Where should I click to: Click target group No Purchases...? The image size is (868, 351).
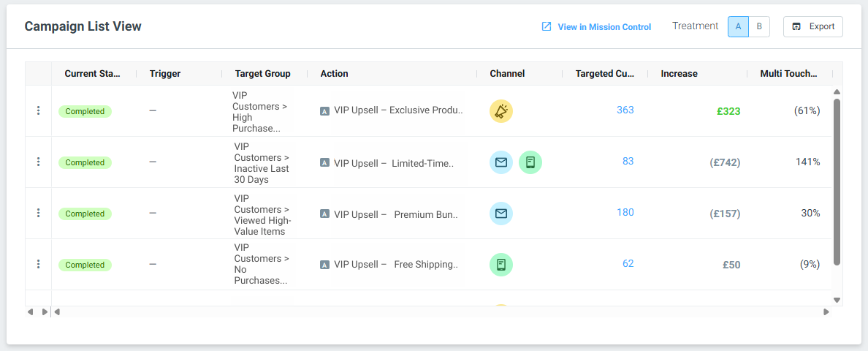coord(262,263)
